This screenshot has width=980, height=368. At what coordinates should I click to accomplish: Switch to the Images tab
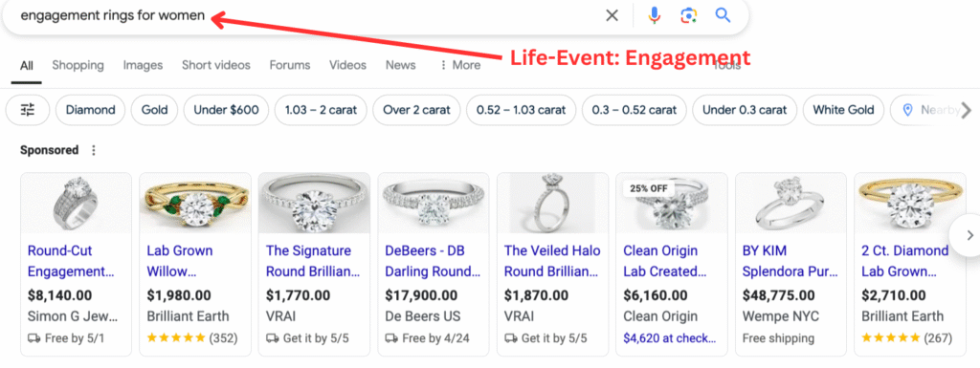(x=143, y=65)
